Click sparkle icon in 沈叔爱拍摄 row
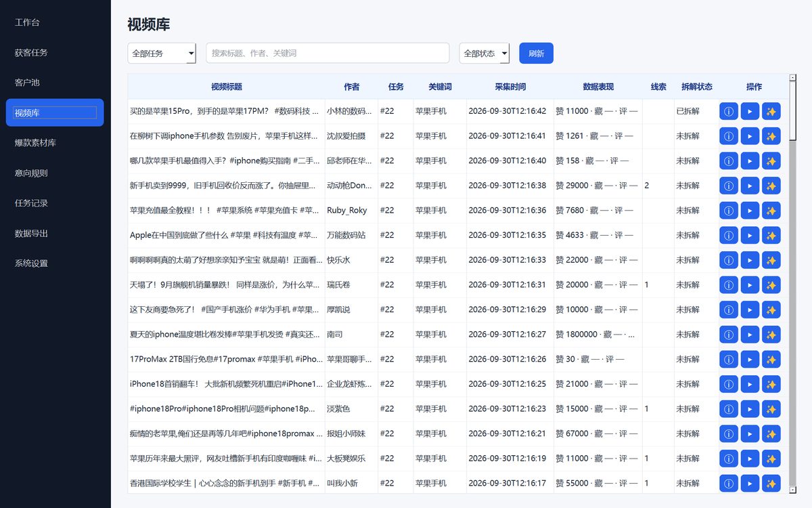Screen dimensions: 812x508 pyautogui.click(x=771, y=136)
